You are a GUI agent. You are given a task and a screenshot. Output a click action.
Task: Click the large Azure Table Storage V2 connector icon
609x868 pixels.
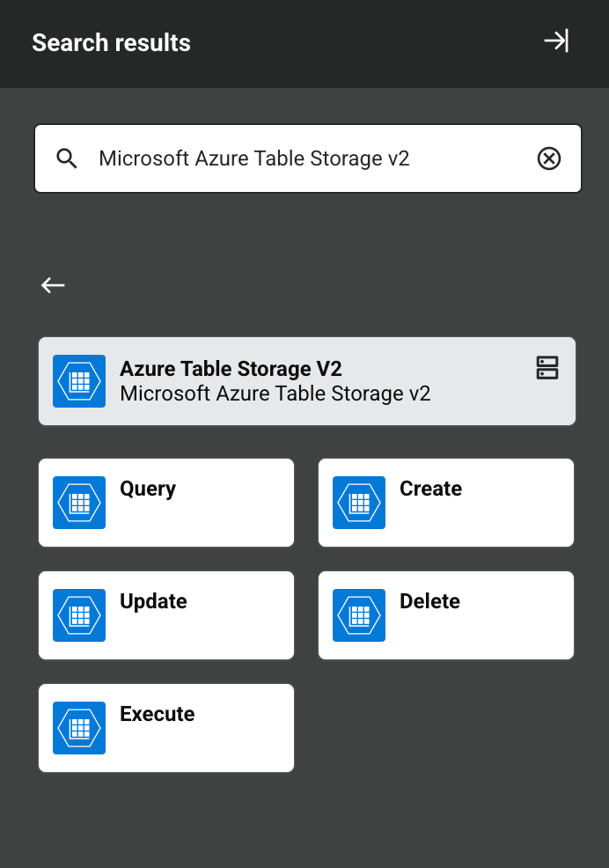[x=78, y=380]
